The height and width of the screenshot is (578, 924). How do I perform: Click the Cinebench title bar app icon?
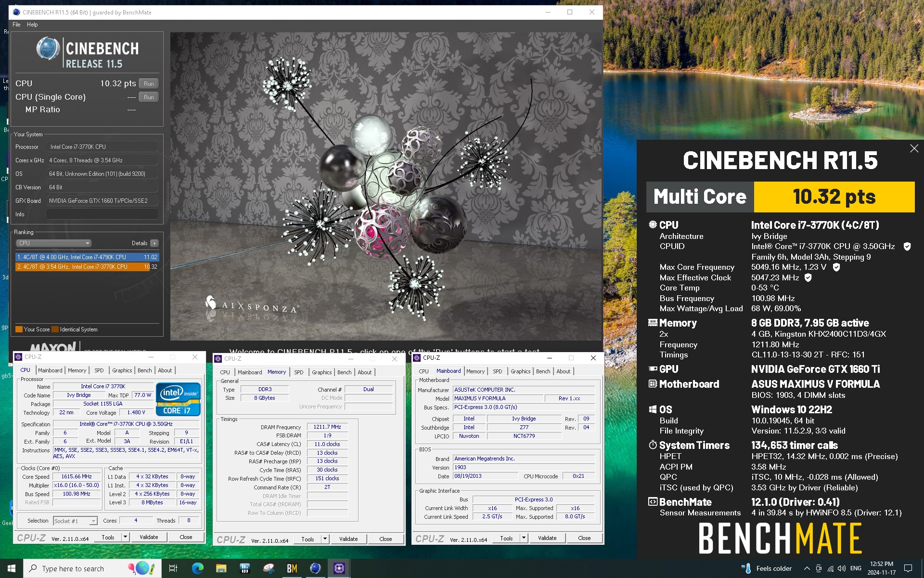[x=16, y=12]
